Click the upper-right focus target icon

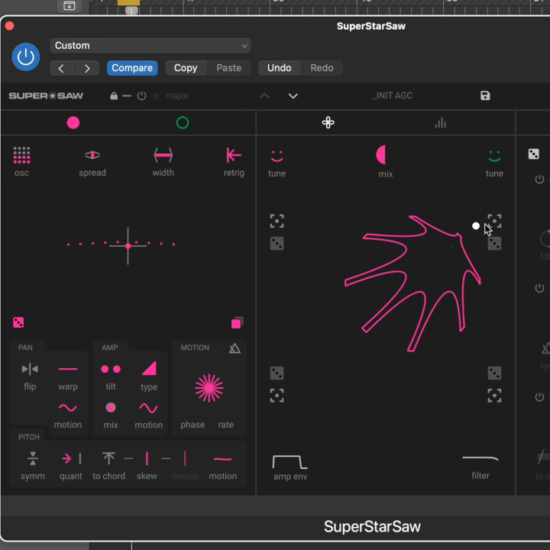point(495,221)
